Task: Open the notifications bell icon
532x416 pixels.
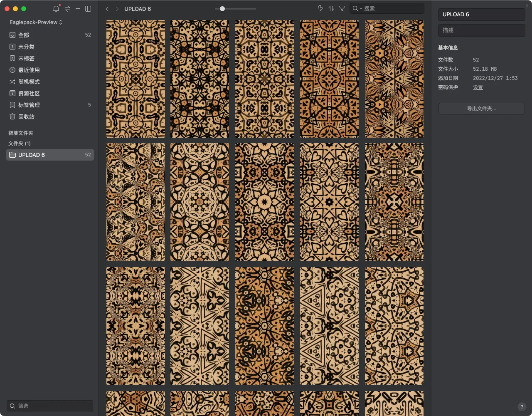Action: [56, 9]
